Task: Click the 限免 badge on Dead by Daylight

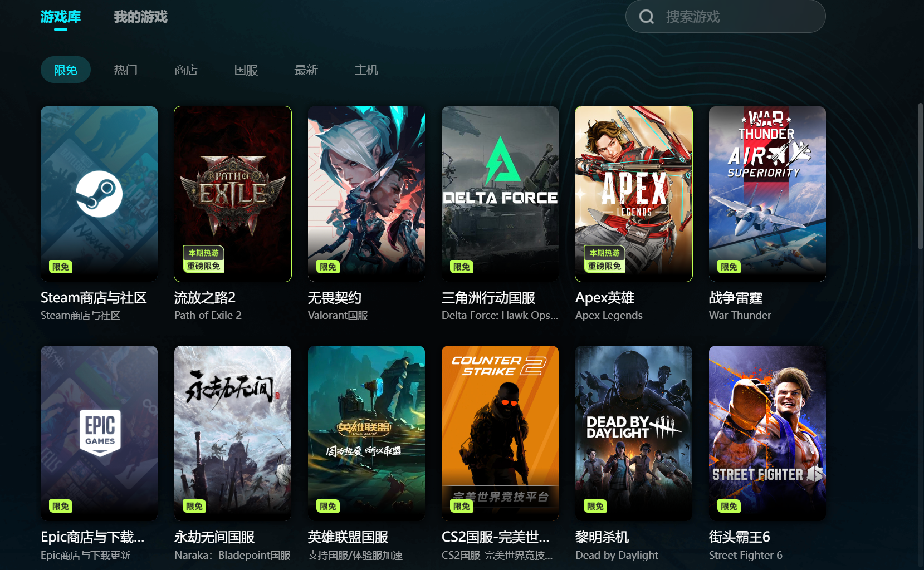Action: [x=595, y=506]
